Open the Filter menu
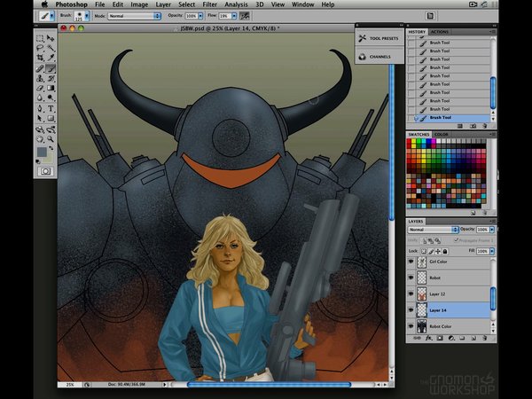 [209, 4]
